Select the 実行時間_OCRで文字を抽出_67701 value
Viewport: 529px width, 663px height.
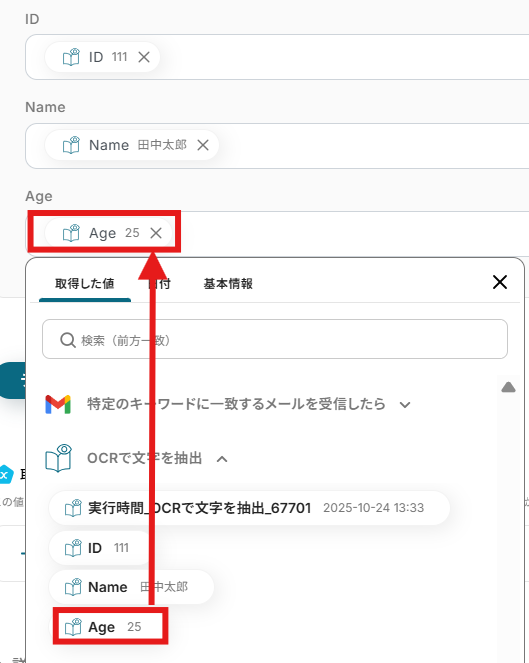click(249, 508)
